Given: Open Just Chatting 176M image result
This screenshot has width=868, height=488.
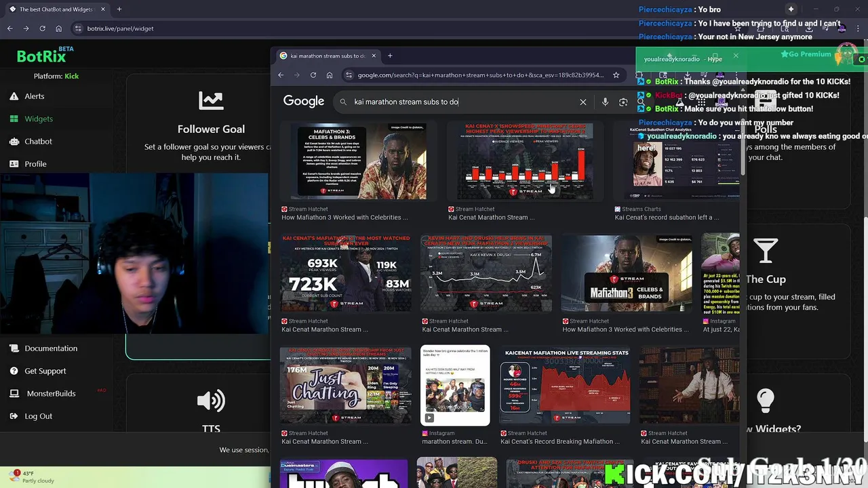Looking at the screenshot, I should tap(346, 385).
